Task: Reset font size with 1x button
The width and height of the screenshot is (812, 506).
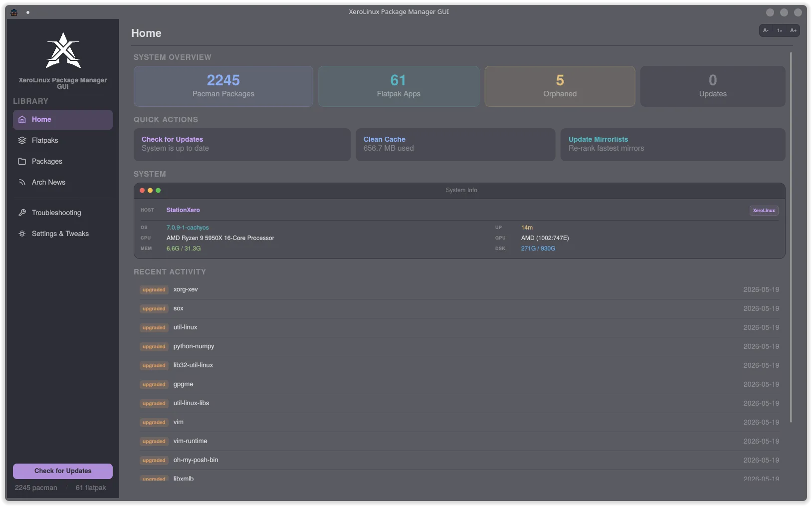Action: point(780,30)
